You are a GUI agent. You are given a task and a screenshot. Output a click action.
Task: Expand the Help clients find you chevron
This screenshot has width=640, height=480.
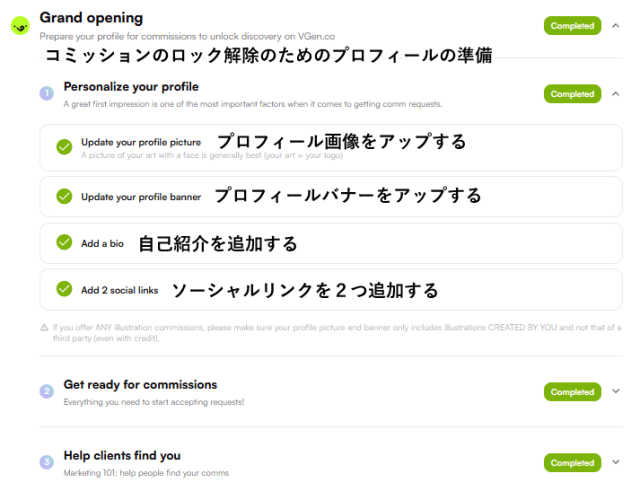coord(615,463)
